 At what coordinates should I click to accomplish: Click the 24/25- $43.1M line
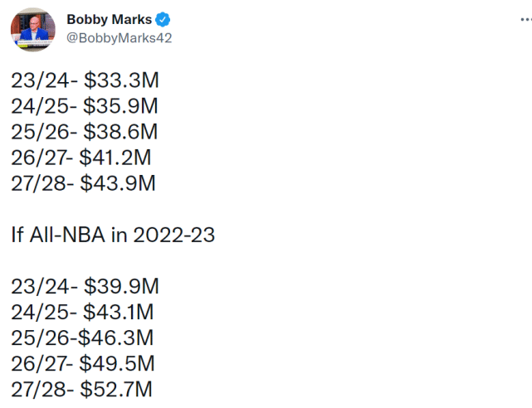[x=82, y=312]
